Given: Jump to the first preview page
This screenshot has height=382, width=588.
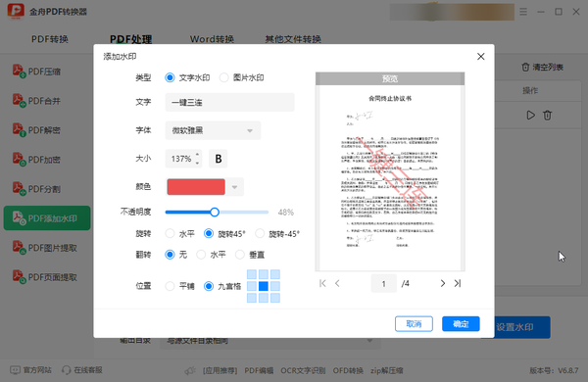Looking at the screenshot, I should click(x=322, y=283).
